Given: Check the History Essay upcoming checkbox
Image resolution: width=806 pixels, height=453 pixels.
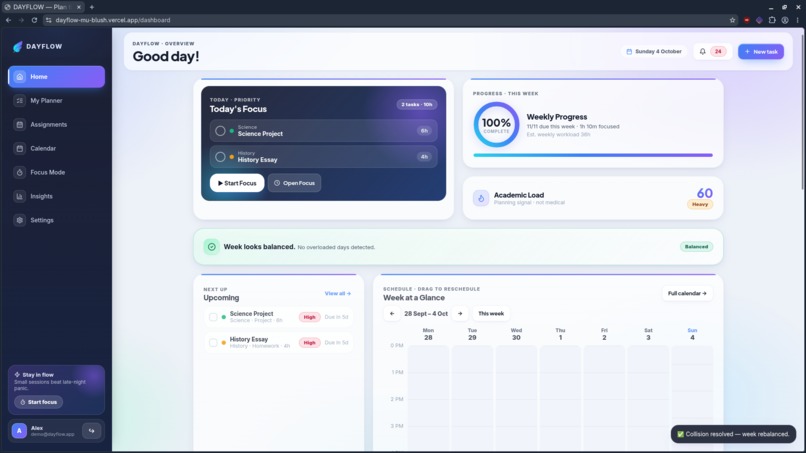Looking at the screenshot, I should pyautogui.click(x=213, y=342).
